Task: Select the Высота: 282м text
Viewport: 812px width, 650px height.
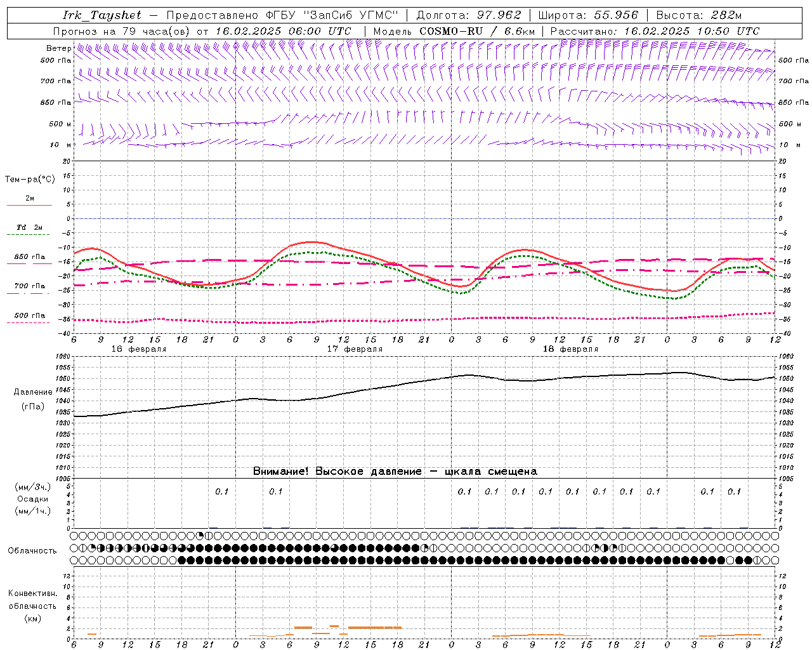Action: pos(699,15)
